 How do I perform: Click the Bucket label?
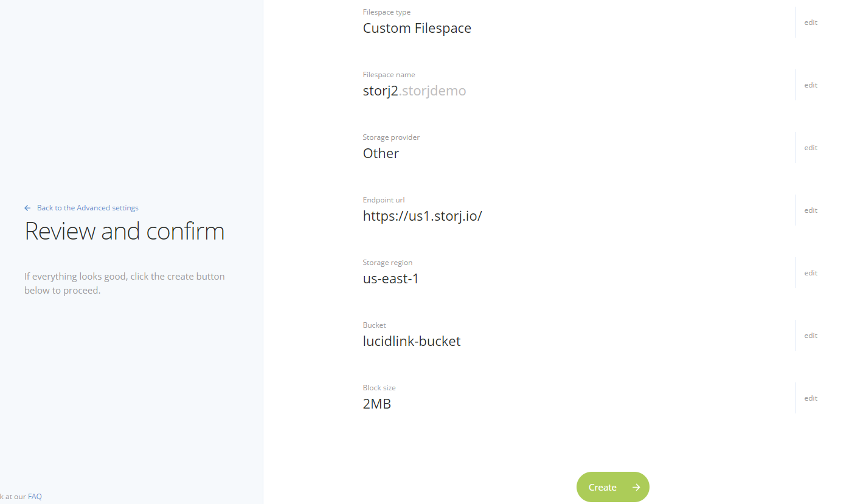tap(375, 325)
